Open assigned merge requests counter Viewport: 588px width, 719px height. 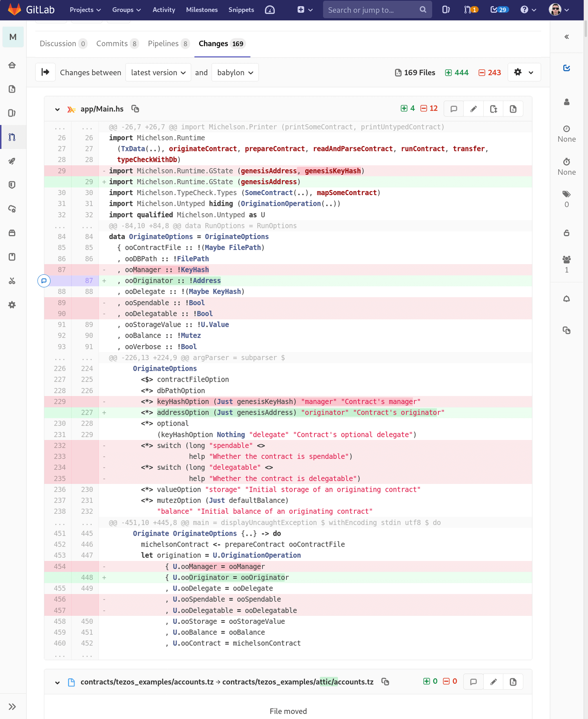click(x=470, y=10)
